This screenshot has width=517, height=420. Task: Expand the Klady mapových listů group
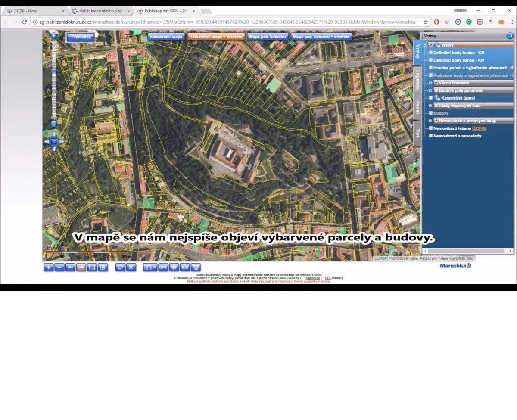click(430, 106)
